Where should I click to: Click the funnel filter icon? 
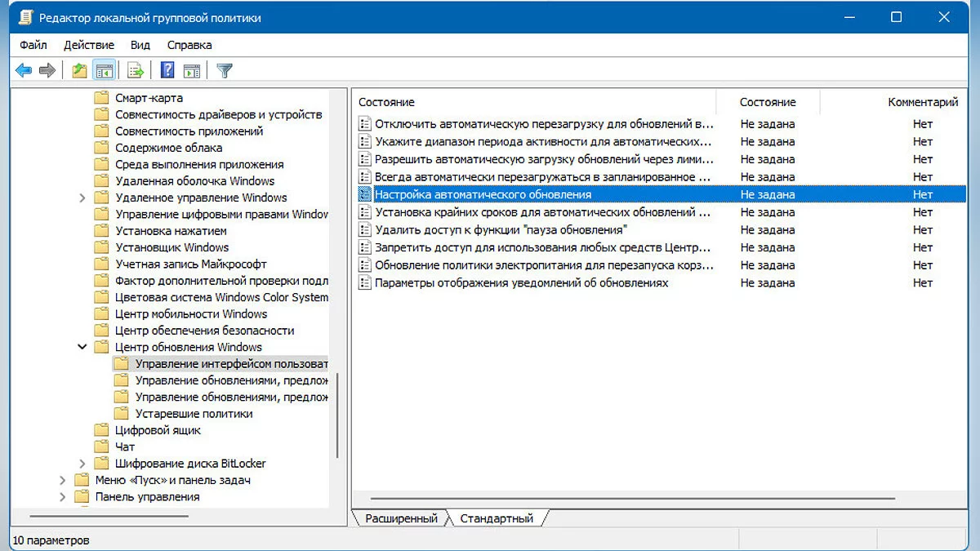225,71
